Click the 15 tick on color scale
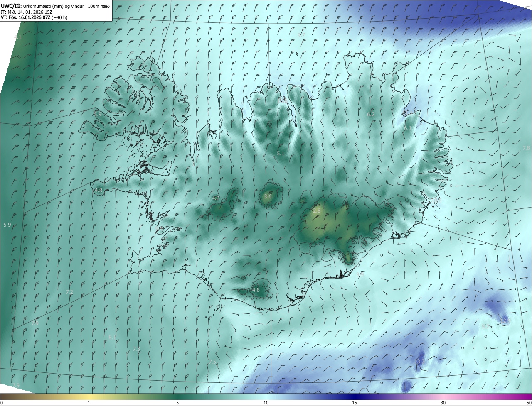The width and height of the screenshot is (532, 406). tap(355, 403)
